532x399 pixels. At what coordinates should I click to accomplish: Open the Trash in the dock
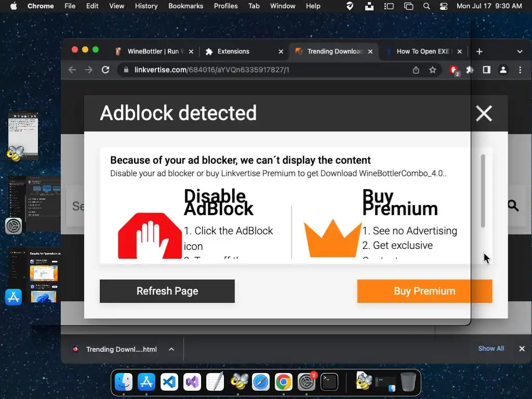coord(408,382)
